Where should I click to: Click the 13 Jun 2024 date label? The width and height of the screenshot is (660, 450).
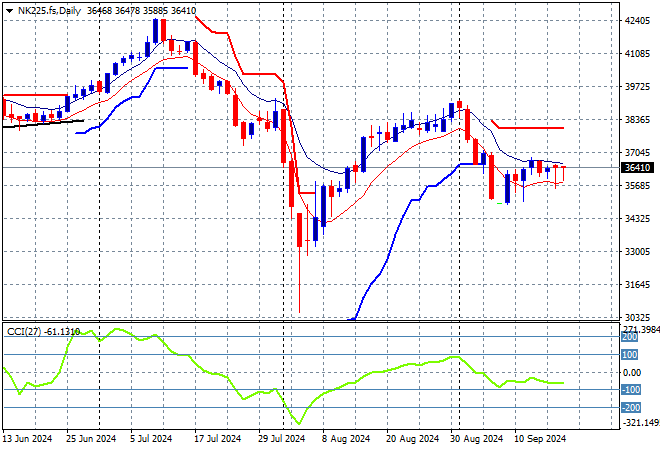[27, 439]
